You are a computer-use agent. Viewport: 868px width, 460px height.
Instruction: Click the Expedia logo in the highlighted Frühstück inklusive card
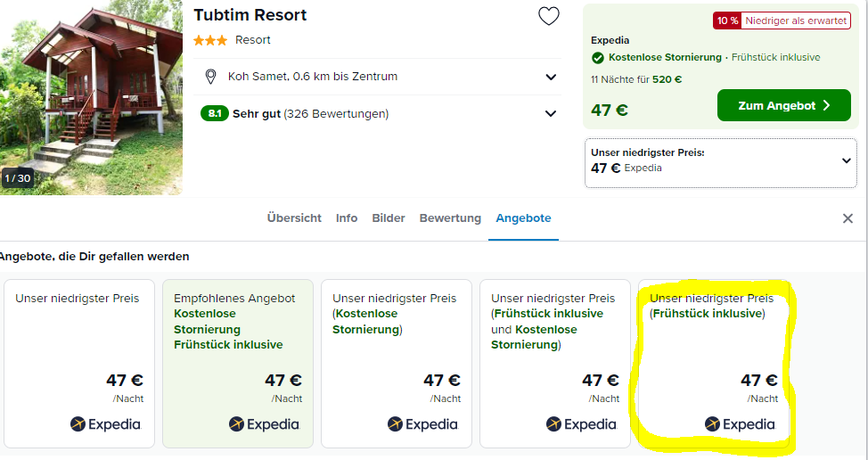click(741, 424)
